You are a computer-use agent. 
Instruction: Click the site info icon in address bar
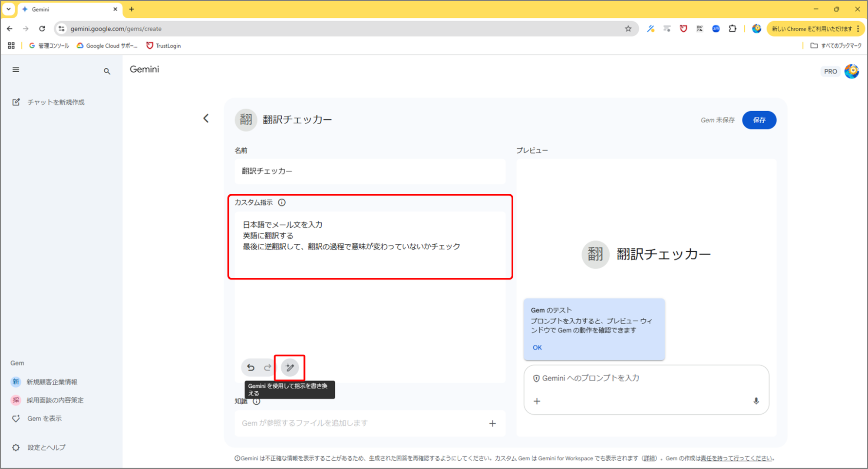coord(61,29)
